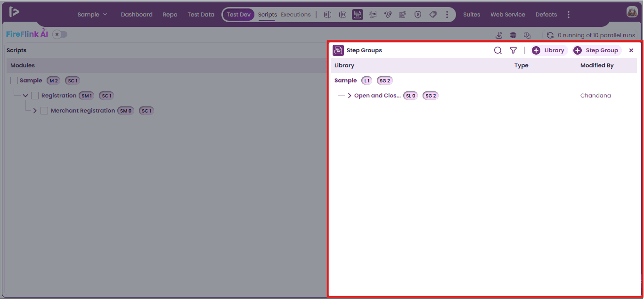Expand the Merchant Registration module
The width and height of the screenshot is (644, 299).
[x=35, y=111]
